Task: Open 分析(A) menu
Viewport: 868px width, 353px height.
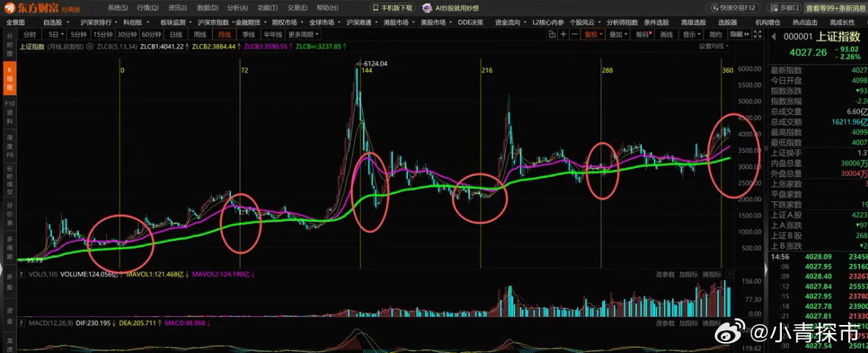Action: 238,8
